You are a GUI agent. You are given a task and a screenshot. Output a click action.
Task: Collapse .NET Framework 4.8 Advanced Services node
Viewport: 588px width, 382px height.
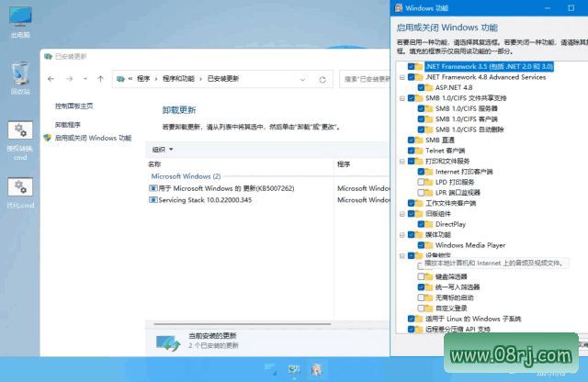tap(402, 77)
